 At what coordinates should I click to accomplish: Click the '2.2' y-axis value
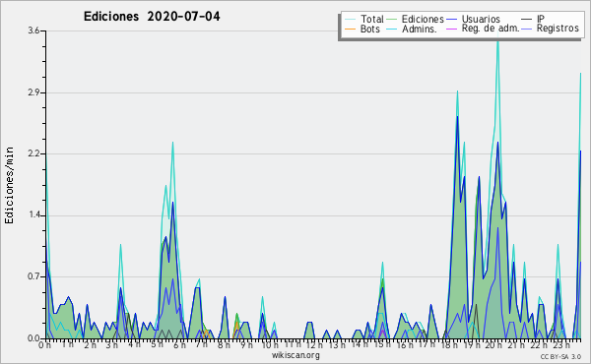tap(33, 153)
